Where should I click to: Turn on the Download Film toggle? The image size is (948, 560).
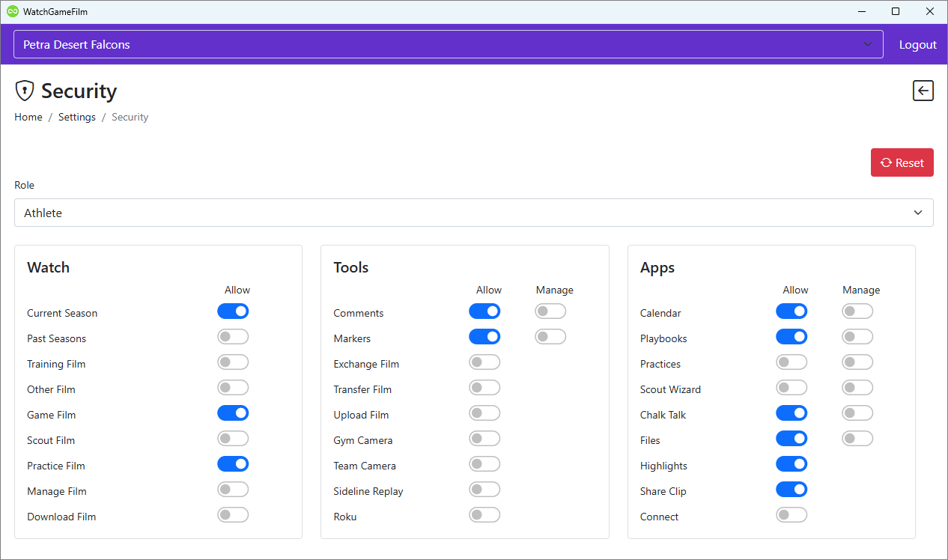coord(233,515)
